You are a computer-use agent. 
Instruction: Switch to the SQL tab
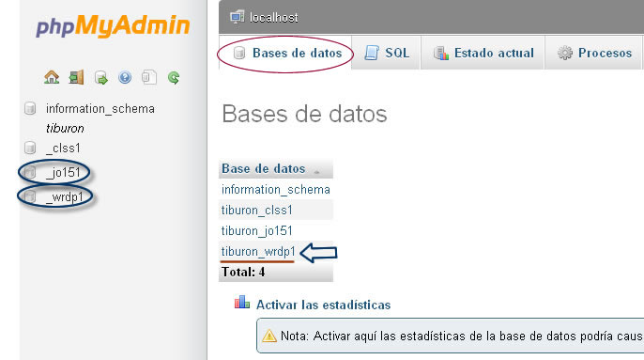387,53
